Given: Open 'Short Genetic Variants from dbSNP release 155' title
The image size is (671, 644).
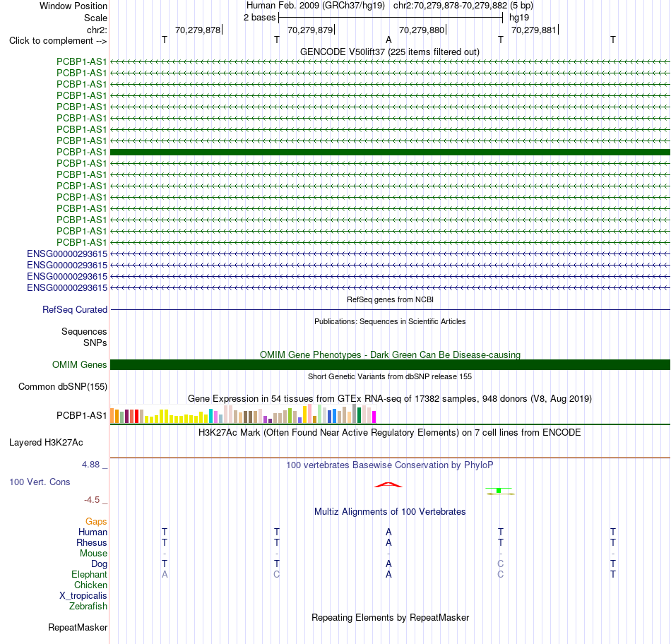Looking at the screenshot, I should click(390, 376).
